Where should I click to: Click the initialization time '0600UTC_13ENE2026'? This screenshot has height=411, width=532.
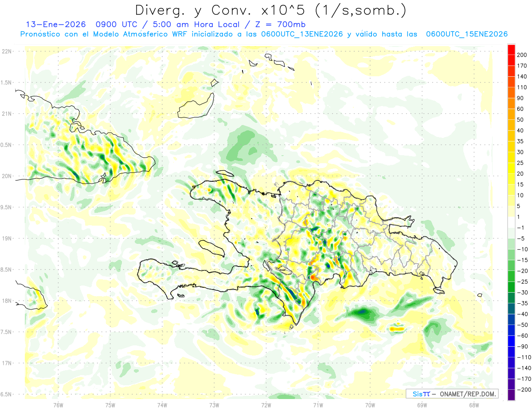(301, 34)
